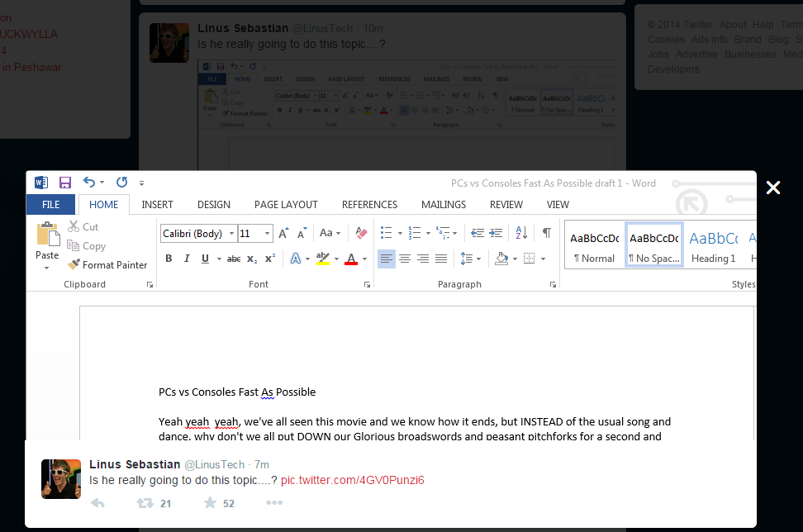The width and height of the screenshot is (803, 532).
Task: Switch to the HOME ribbon tab
Action: [x=103, y=204]
